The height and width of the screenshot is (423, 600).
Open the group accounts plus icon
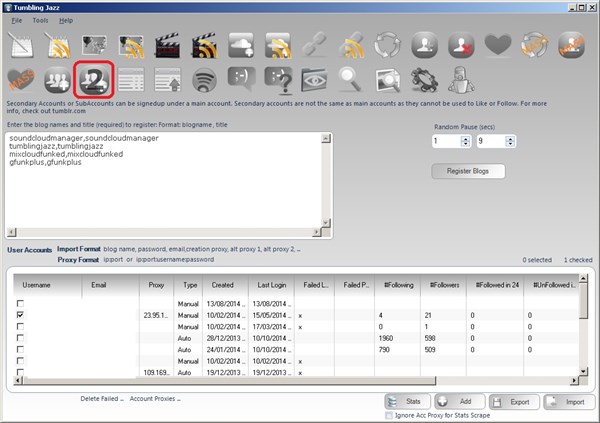click(57, 80)
